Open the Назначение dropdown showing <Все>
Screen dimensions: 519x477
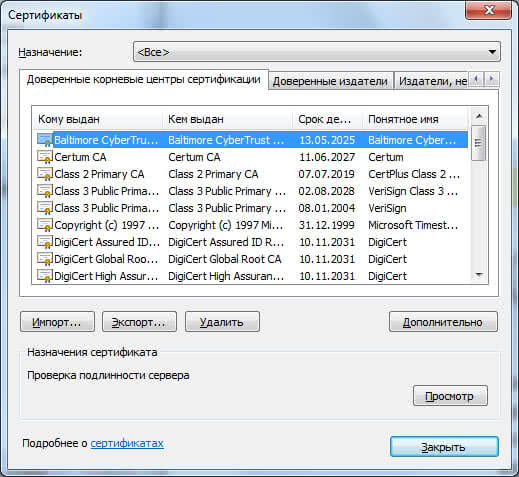317,52
